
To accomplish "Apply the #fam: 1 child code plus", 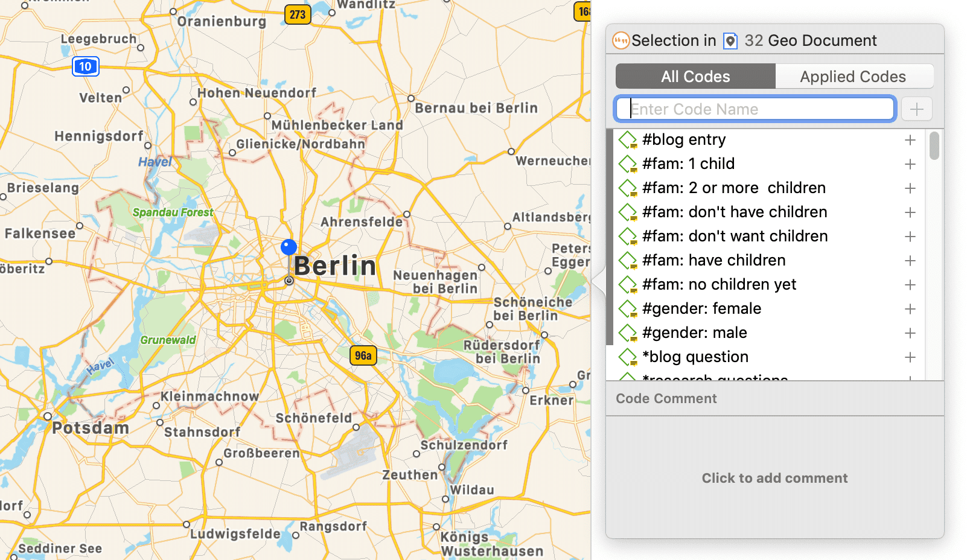I will (910, 164).
